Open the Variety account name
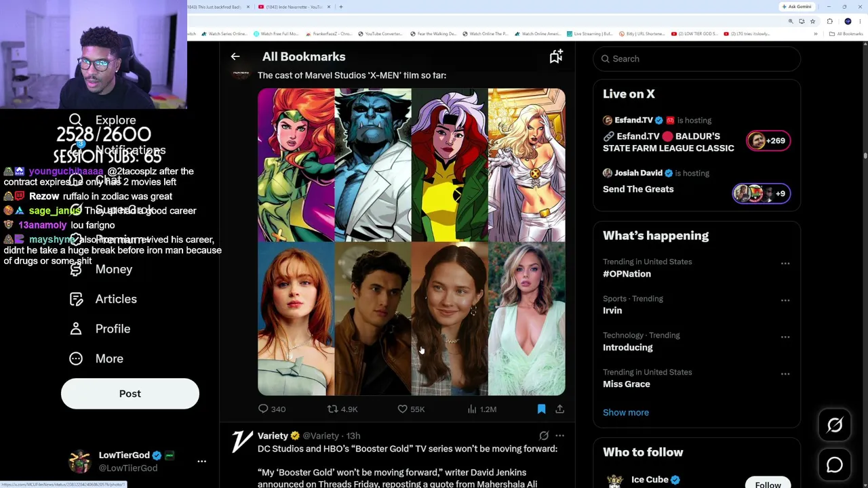This screenshot has height=488, width=868. [x=273, y=436]
